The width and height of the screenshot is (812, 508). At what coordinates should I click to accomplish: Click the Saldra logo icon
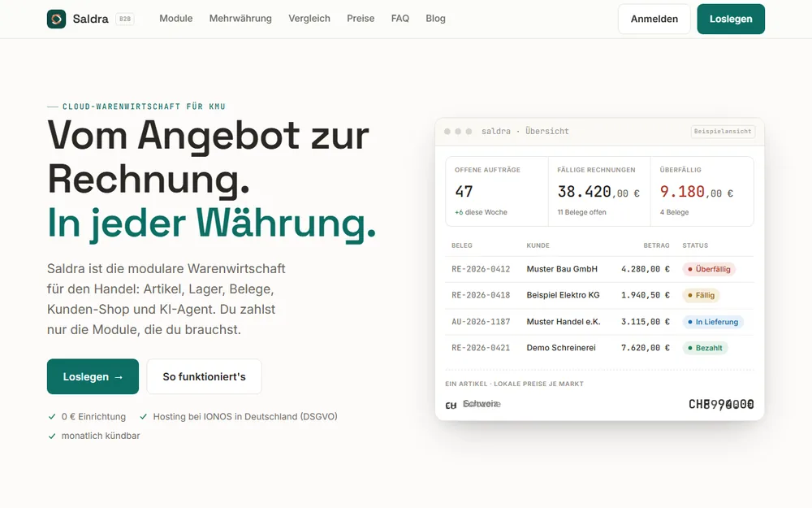pyautogui.click(x=57, y=20)
